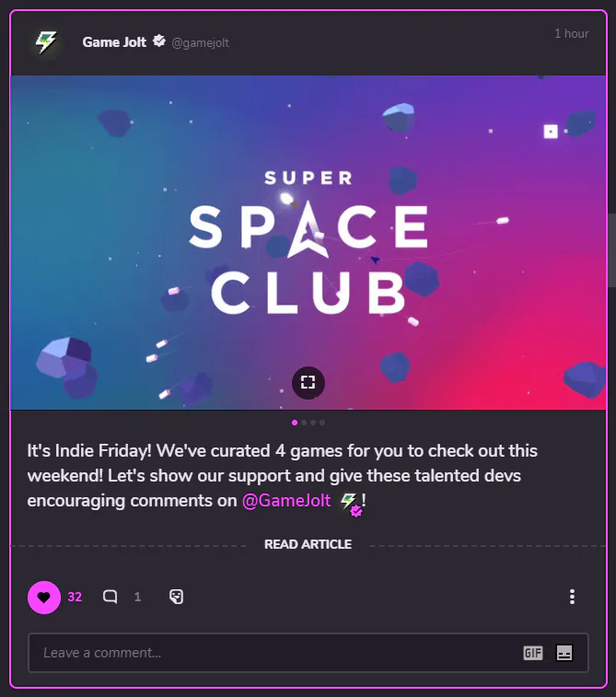Open the three-dot post options menu

click(572, 597)
